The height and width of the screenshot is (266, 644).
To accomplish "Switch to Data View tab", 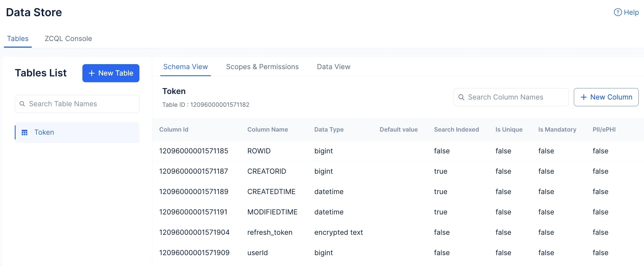I will pos(333,67).
